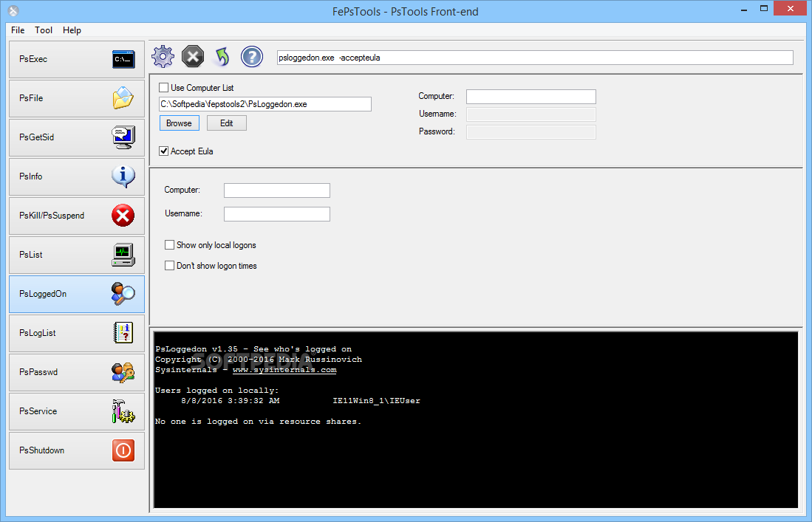Enable the Use Computer List checkbox

coord(163,88)
